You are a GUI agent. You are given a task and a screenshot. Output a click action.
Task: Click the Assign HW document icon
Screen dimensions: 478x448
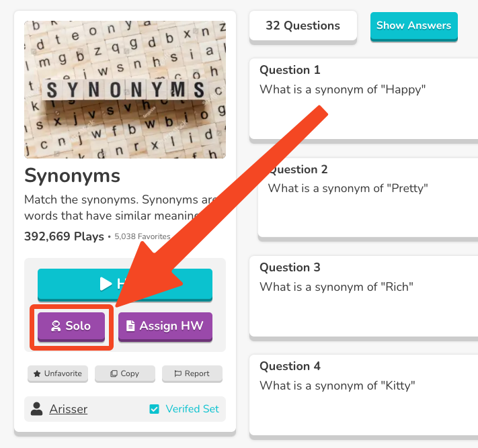click(x=130, y=326)
